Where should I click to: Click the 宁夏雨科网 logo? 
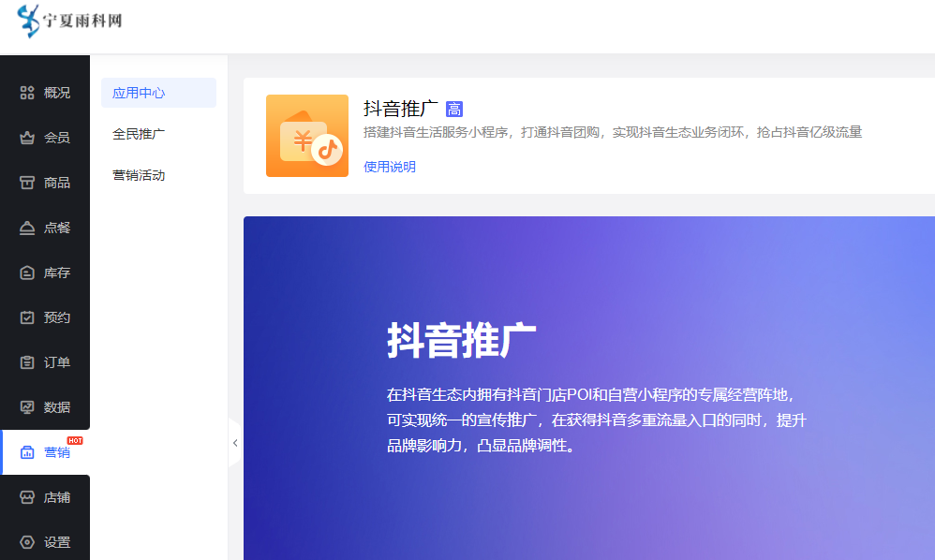[x=69, y=21]
